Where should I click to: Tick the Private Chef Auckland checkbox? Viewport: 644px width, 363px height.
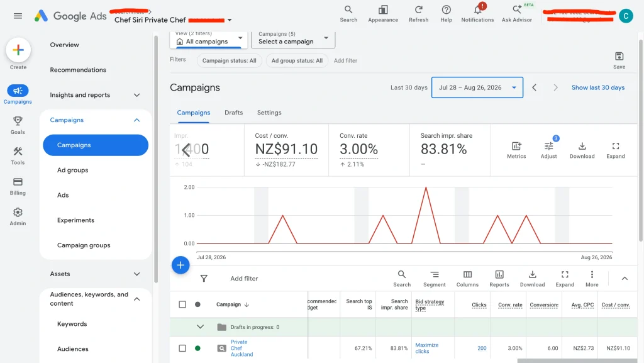coord(182,349)
